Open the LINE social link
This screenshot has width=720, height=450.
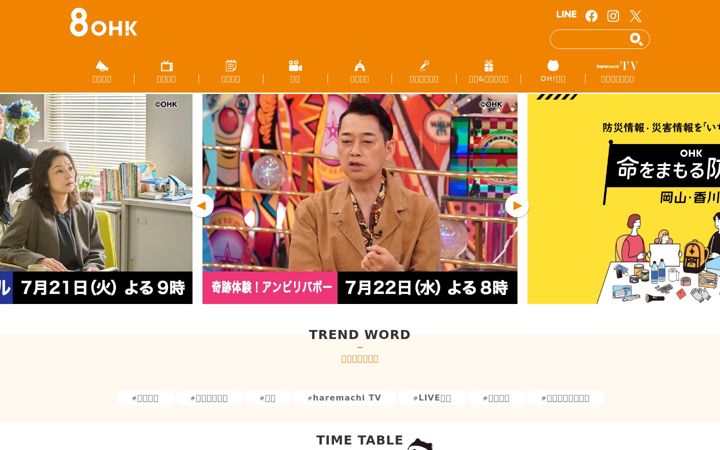click(x=566, y=15)
